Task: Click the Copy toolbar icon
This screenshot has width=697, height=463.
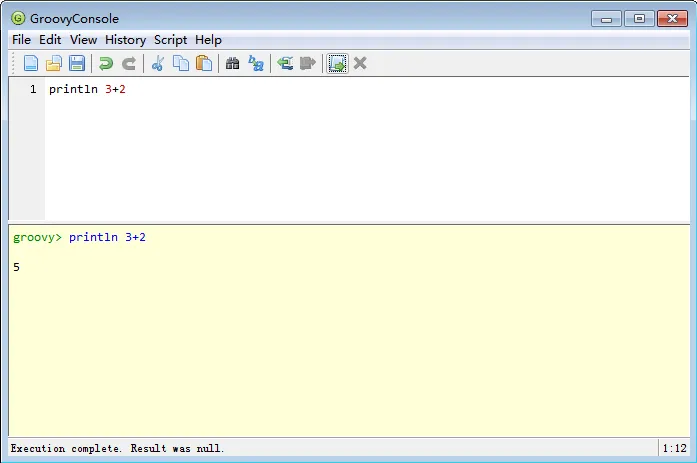Action: click(180, 64)
